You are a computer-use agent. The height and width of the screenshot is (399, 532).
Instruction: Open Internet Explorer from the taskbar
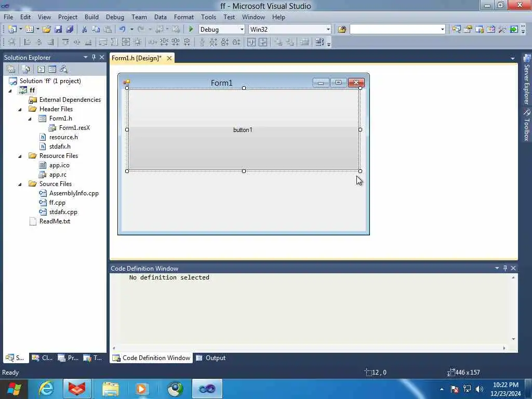46,389
